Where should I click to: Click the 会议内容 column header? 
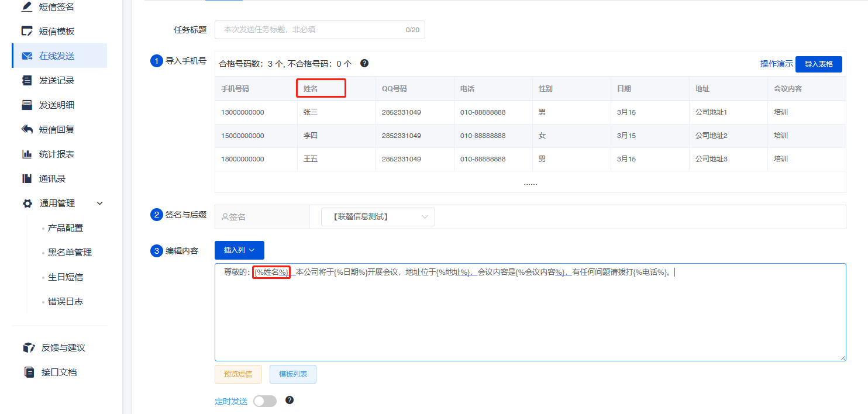point(807,89)
